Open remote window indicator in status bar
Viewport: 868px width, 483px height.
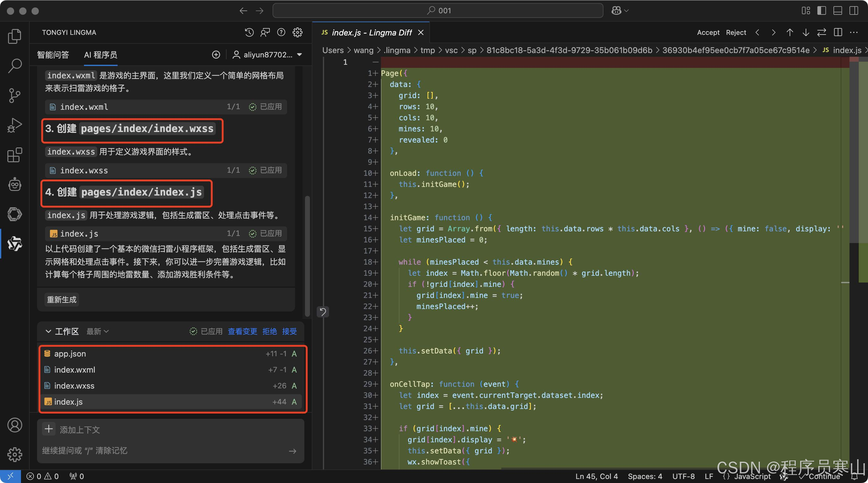(10, 476)
